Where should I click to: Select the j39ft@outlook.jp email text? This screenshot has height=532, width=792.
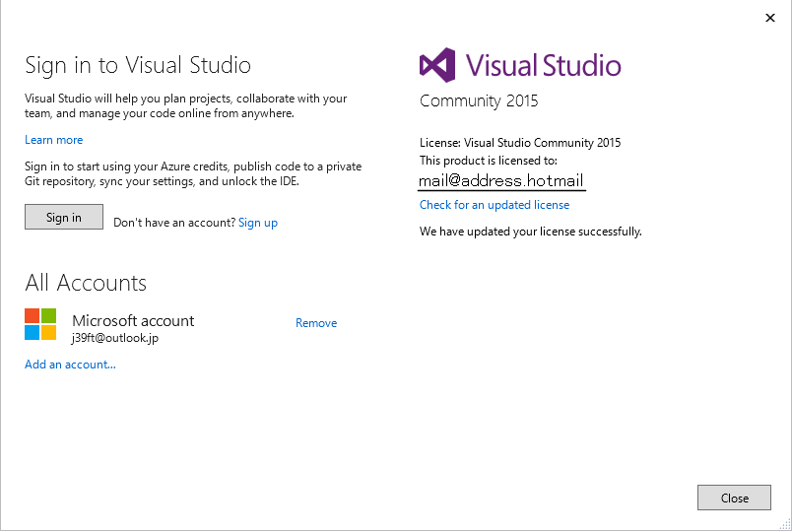(115, 338)
